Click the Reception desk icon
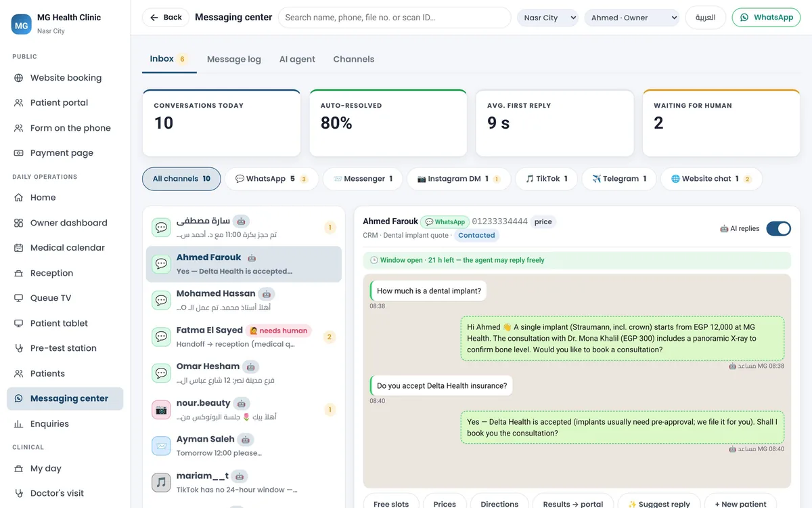 [x=18, y=273]
